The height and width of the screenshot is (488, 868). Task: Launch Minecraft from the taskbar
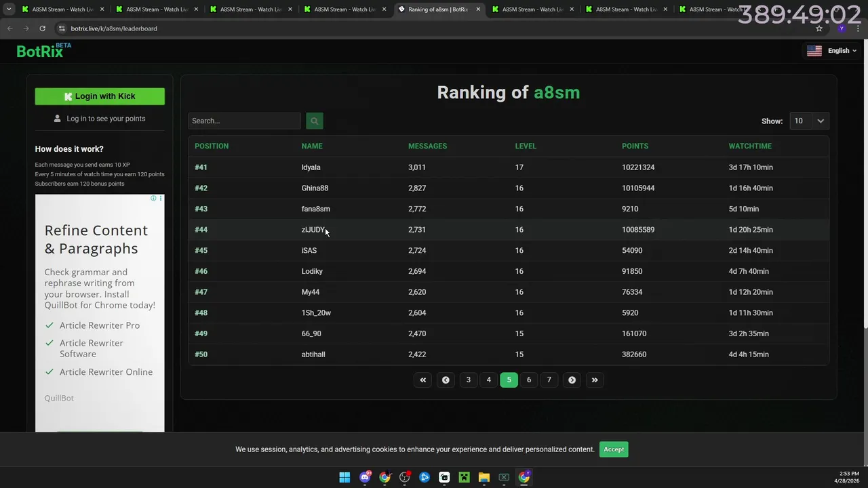point(464,477)
